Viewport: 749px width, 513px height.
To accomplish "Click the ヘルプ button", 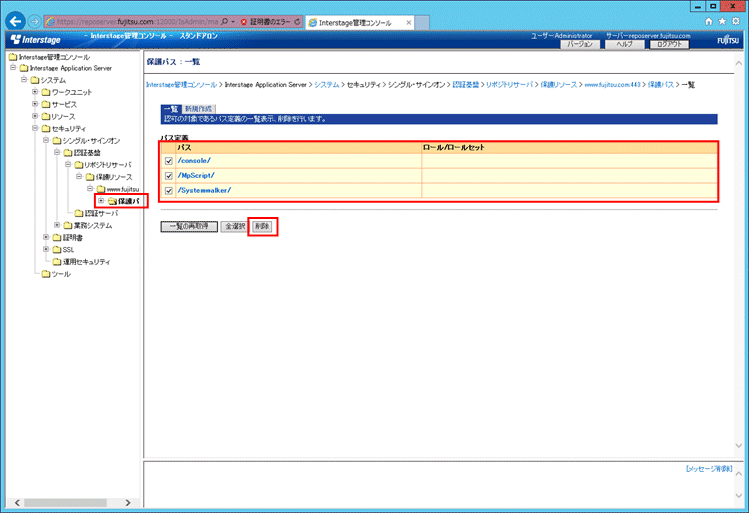I will [624, 44].
